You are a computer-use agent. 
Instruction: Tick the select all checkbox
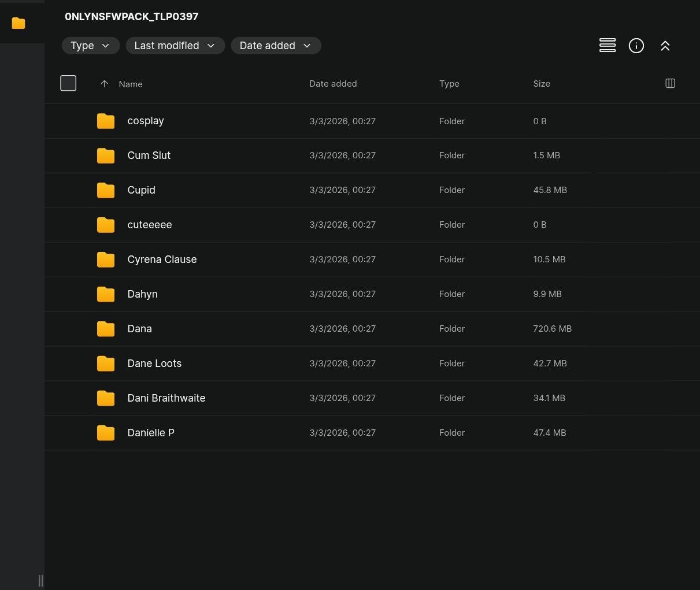[68, 83]
